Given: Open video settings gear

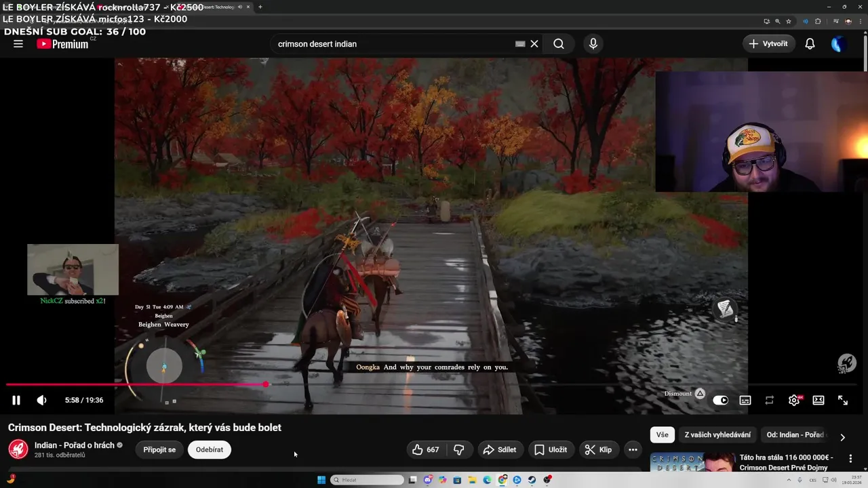Looking at the screenshot, I should click(x=794, y=401).
